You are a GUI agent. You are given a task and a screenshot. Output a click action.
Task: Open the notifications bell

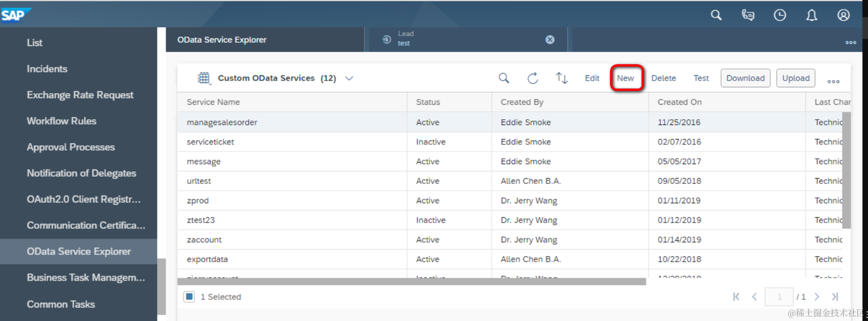point(812,15)
